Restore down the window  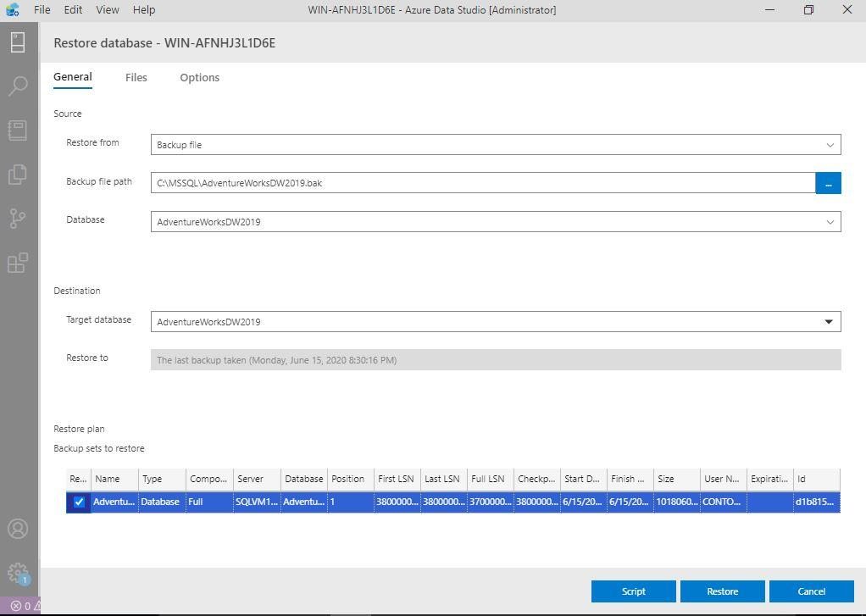[x=808, y=9]
